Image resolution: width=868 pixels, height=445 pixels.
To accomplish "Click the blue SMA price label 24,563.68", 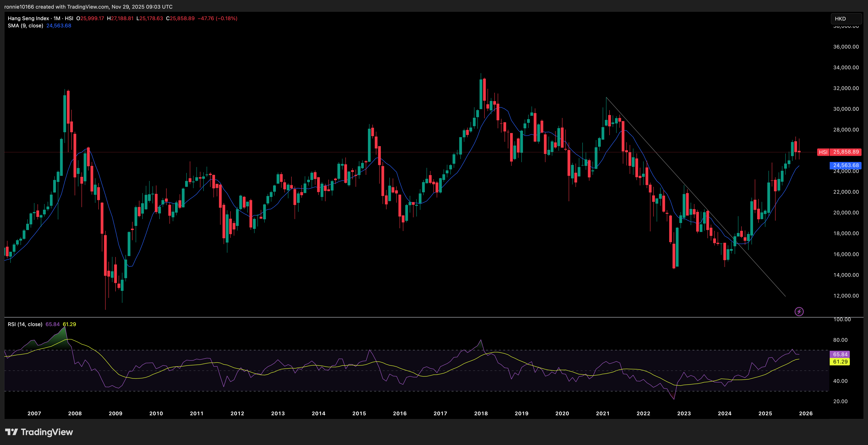I will [846, 165].
